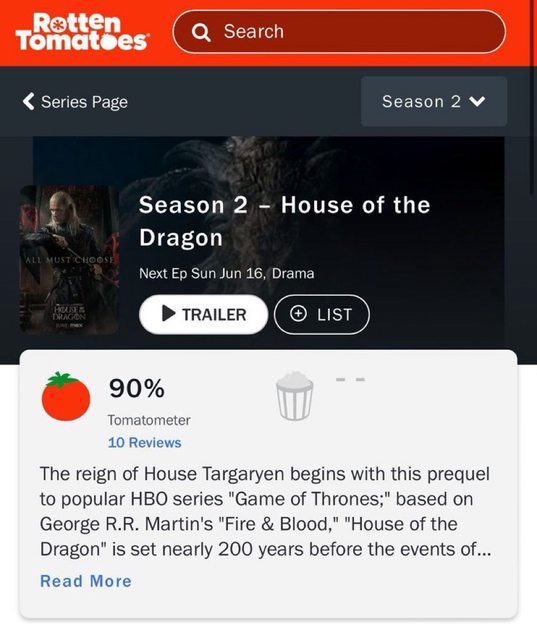Go back to Series Page

(x=75, y=102)
